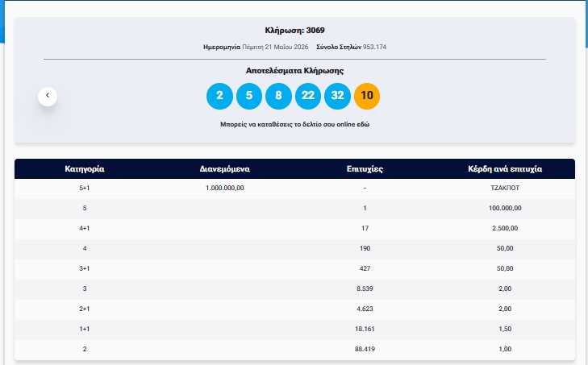The width and height of the screenshot is (588, 365).
Task: Click the Κατηγορία column header
Action: coord(85,169)
